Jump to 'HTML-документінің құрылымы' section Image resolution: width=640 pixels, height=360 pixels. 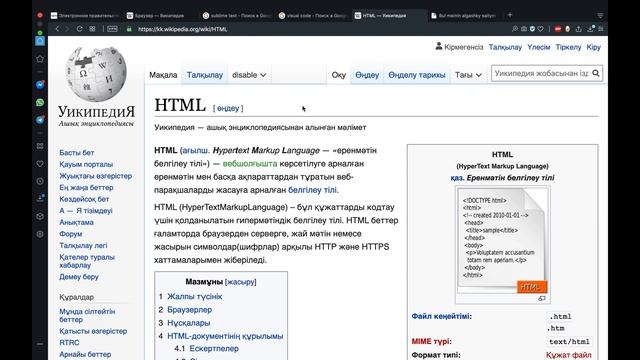pyautogui.click(x=225, y=336)
